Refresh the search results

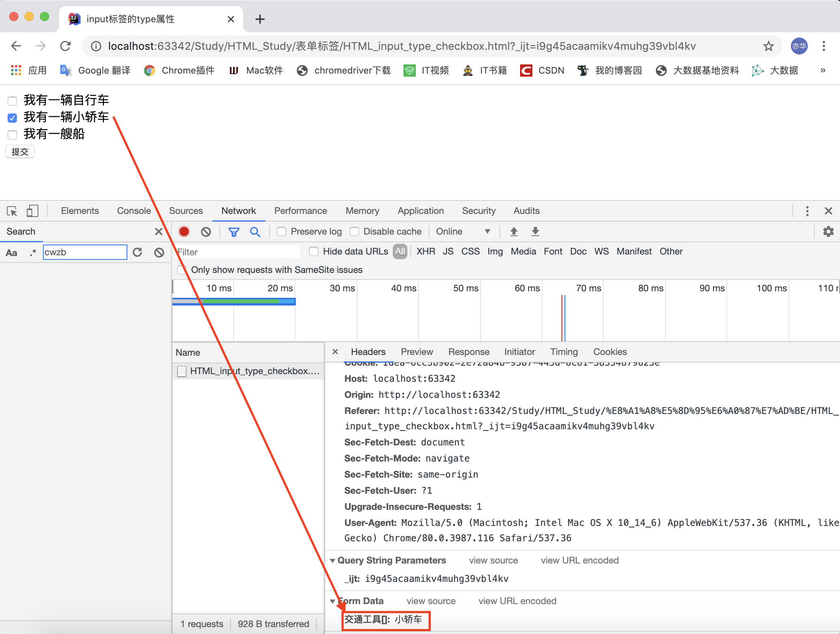coord(137,252)
